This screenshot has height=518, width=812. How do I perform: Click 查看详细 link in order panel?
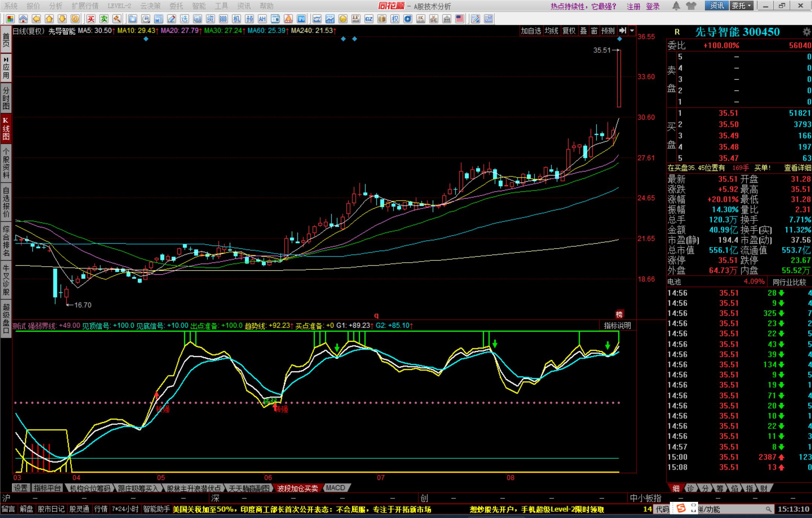click(797, 168)
